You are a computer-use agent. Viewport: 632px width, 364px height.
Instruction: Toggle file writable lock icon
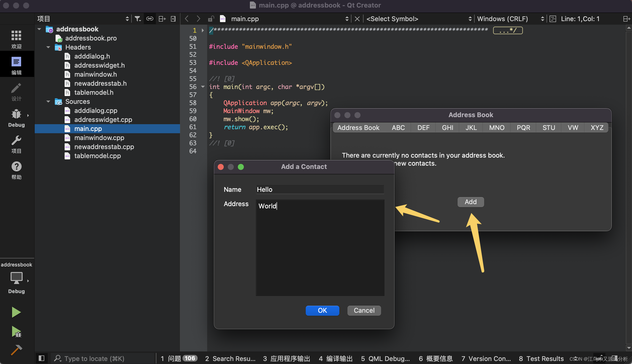pyautogui.click(x=211, y=19)
